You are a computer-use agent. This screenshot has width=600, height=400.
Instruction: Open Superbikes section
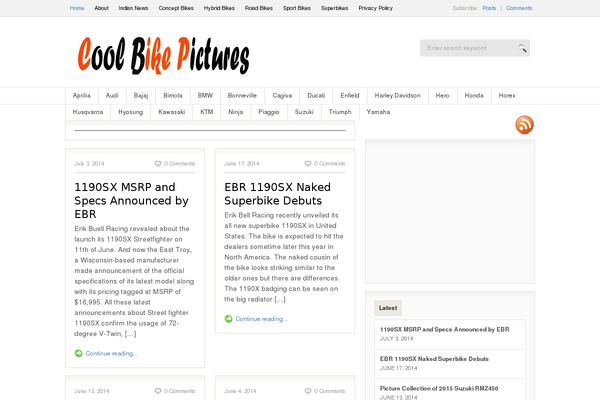coord(334,8)
